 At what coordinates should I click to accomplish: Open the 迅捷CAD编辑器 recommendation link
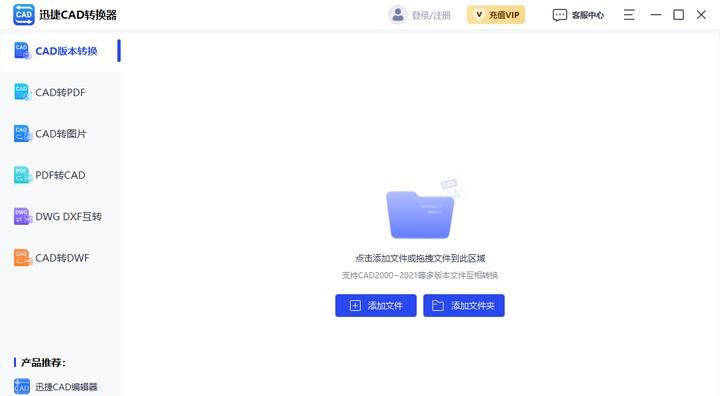(x=66, y=387)
